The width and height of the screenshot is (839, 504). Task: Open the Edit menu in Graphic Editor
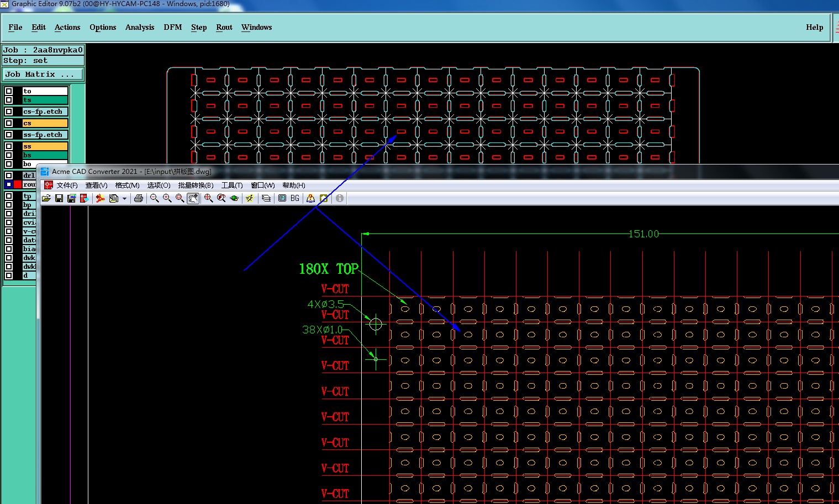click(x=39, y=27)
